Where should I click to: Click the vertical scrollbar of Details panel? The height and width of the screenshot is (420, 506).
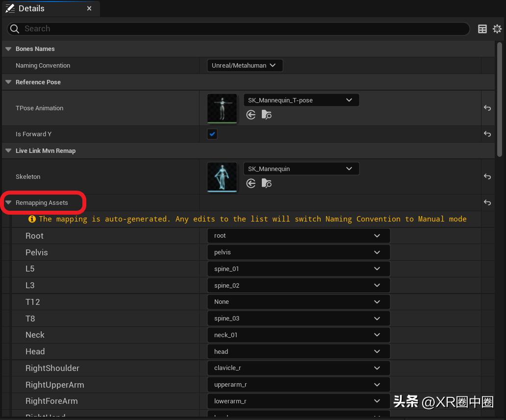500,98
